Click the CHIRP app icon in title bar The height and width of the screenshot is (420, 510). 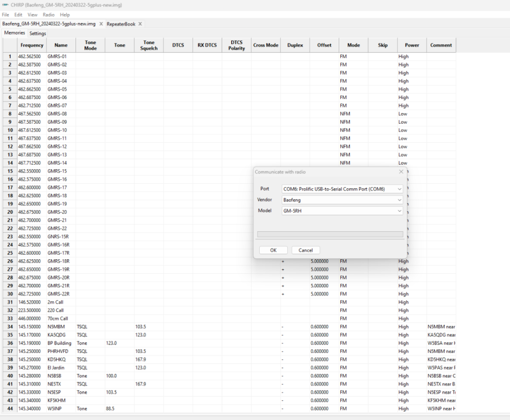pos(5,5)
